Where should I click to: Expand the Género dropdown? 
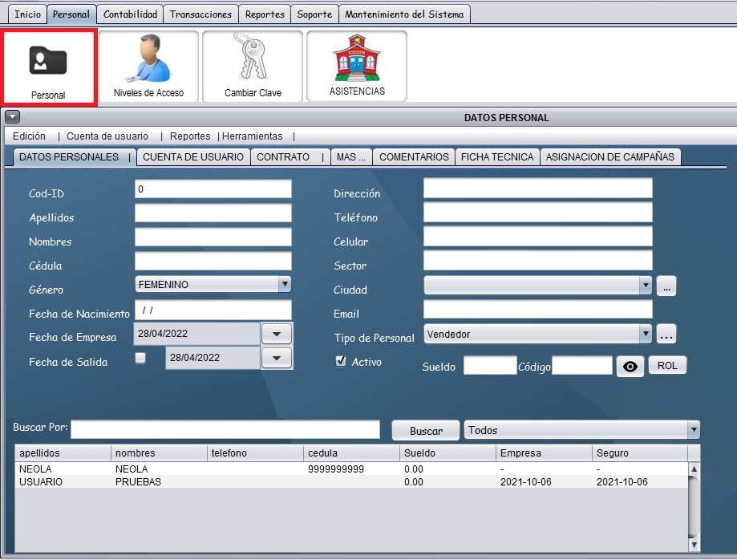pos(284,284)
